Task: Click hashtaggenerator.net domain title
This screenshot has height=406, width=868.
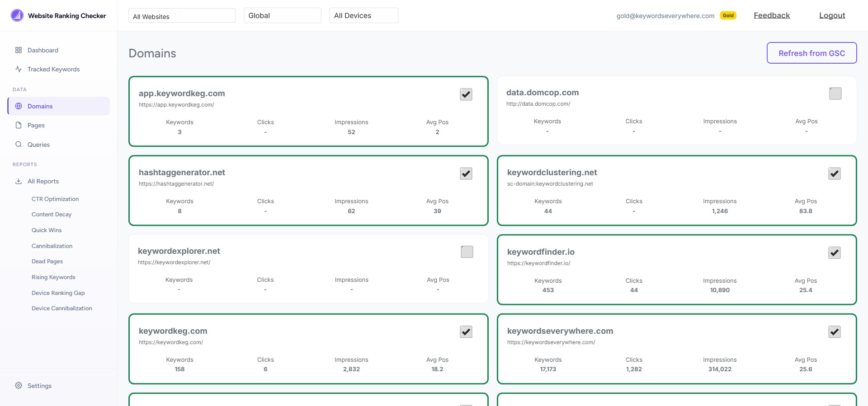Action: (182, 173)
